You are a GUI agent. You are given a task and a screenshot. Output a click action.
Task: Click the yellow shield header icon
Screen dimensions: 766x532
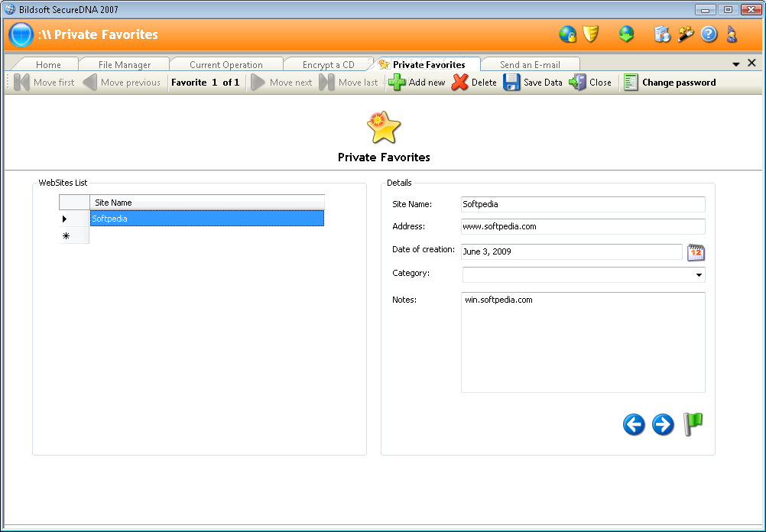[x=591, y=34]
